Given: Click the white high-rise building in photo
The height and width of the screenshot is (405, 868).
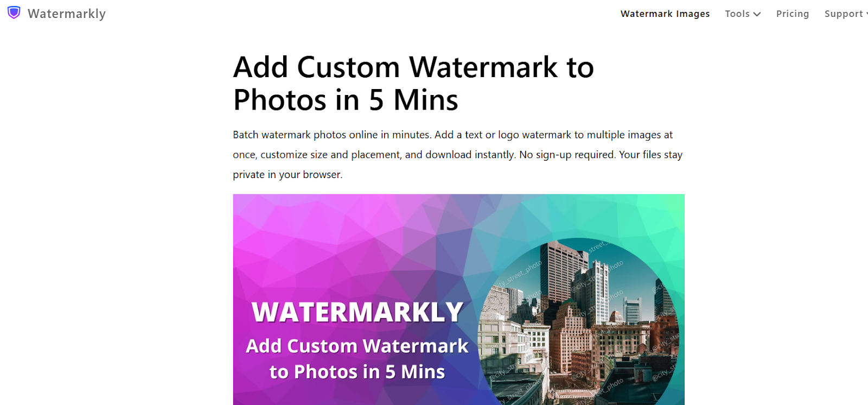Looking at the screenshot, I should click(x=599, y=289).
